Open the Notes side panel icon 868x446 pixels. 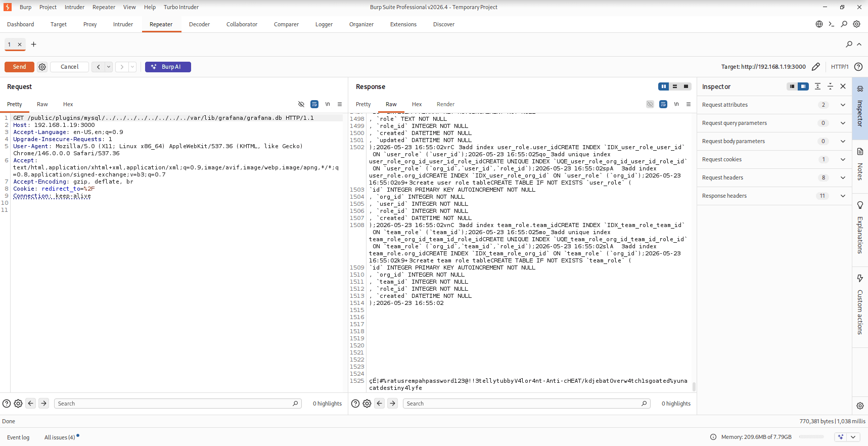click(x=860, y=165)
